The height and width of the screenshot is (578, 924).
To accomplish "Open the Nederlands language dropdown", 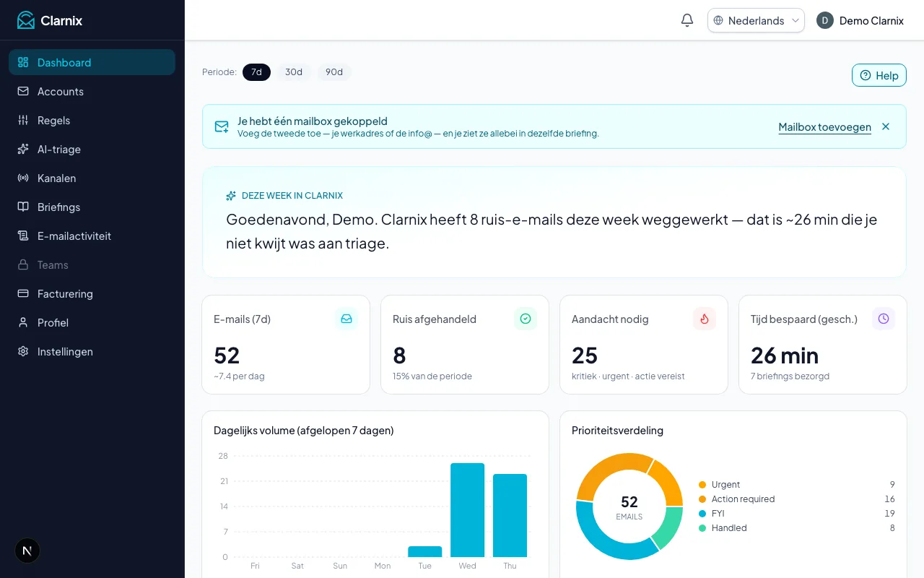I will tap(756, 20).
